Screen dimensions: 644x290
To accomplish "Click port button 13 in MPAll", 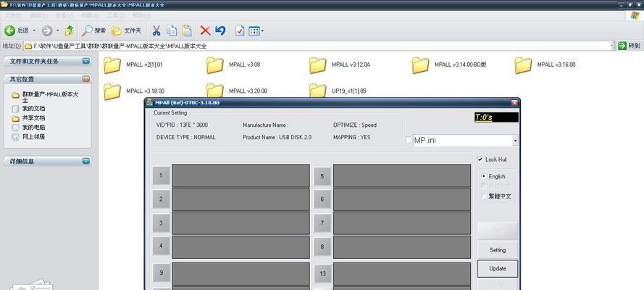I will (322, 273).
